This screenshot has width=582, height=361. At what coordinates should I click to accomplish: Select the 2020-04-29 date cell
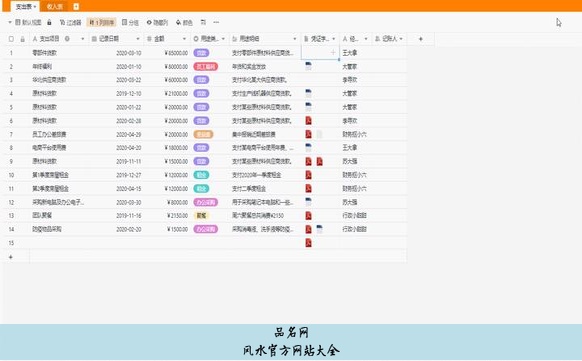click(x=117, y=134)
